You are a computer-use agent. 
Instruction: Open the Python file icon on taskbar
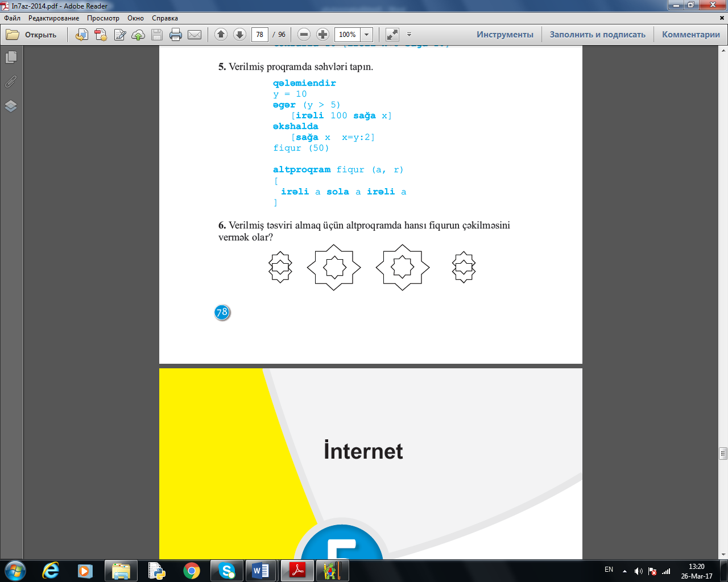(x=156, y=570)
